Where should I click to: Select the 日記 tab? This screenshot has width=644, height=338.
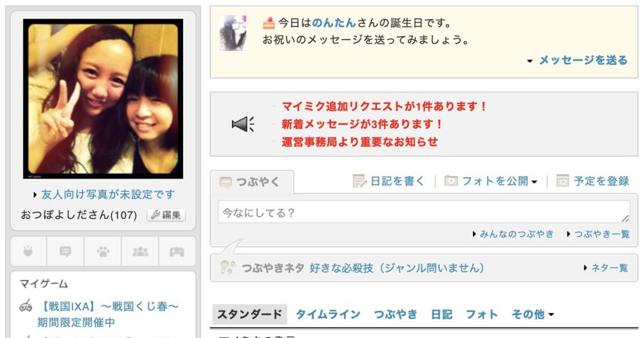click(442, 314)
